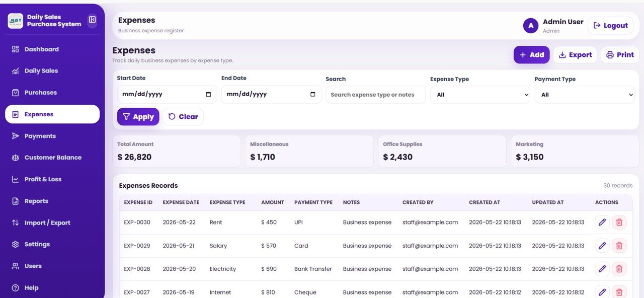Click the EXP-0030 expense ID cell
This screenshot has height=298, width=644.
(137, 222)
